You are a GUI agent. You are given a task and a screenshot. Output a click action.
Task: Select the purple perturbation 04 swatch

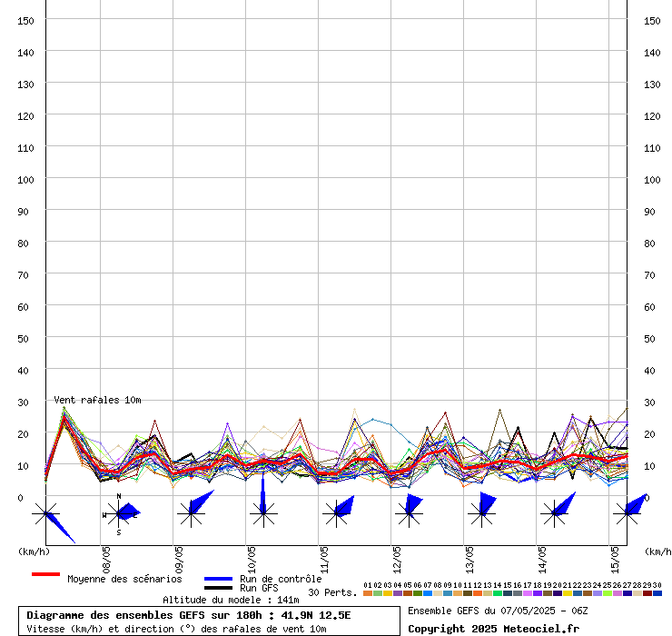[398, 593]
